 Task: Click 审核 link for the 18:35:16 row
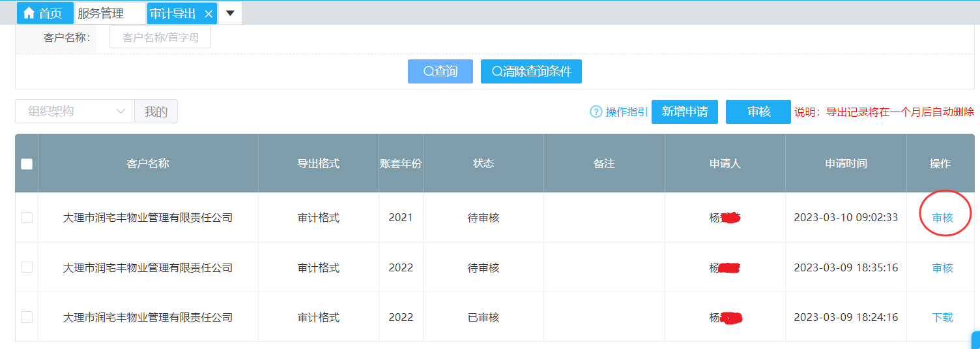point(942,267)
